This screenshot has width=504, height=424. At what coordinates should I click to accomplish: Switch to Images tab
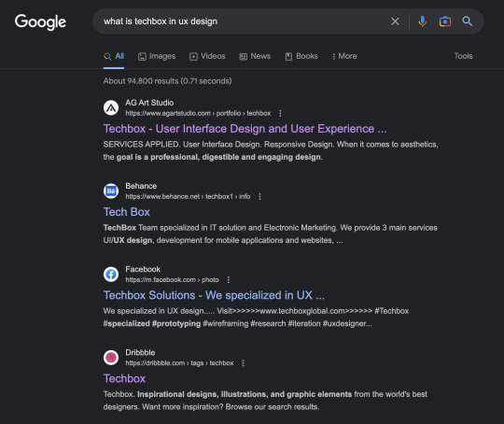pos(157,56)
